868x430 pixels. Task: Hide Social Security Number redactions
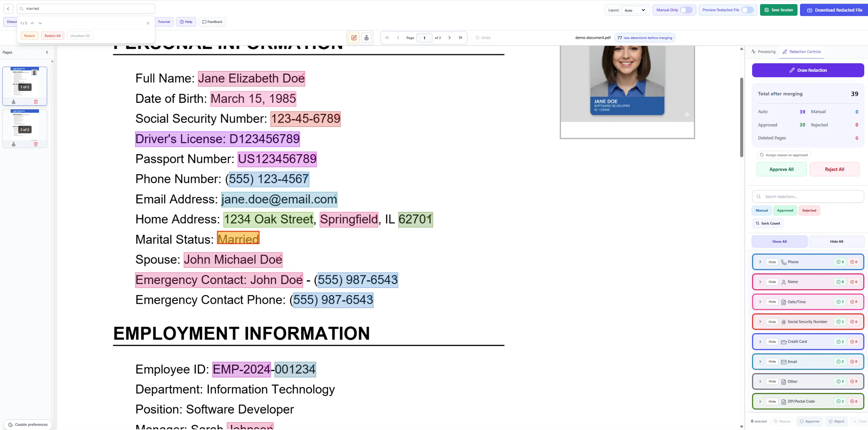tap(772, 322)
